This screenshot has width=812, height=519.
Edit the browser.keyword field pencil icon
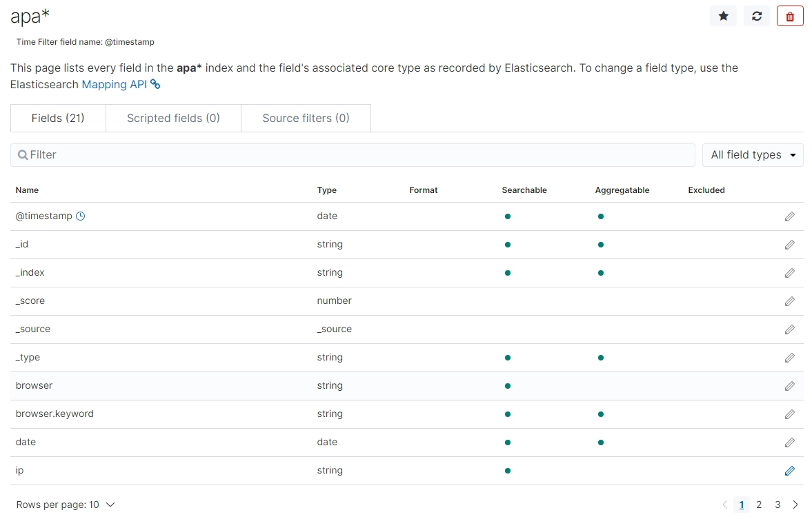[789, 414]
